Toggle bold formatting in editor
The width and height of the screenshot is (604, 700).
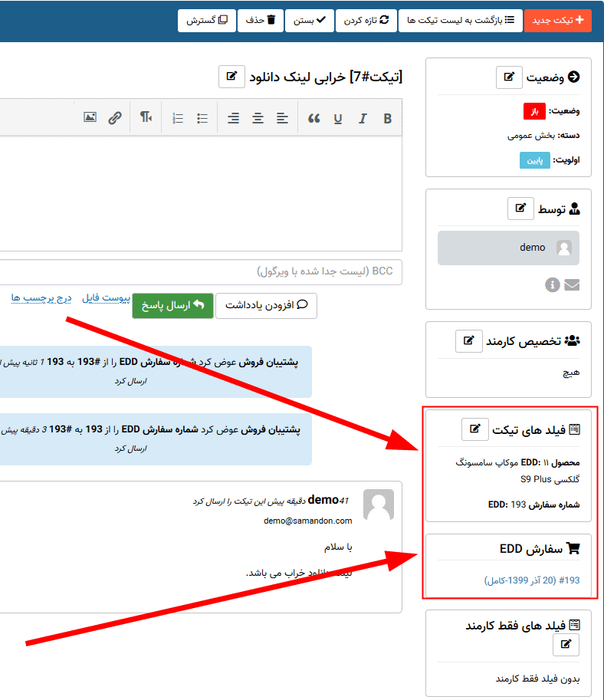coord(387,118)
